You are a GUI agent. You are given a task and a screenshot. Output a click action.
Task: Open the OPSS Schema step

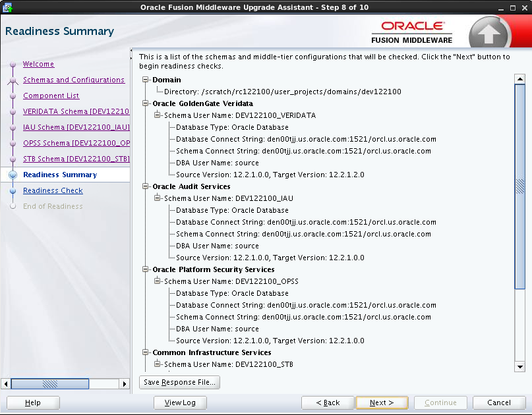click(76, 143)
